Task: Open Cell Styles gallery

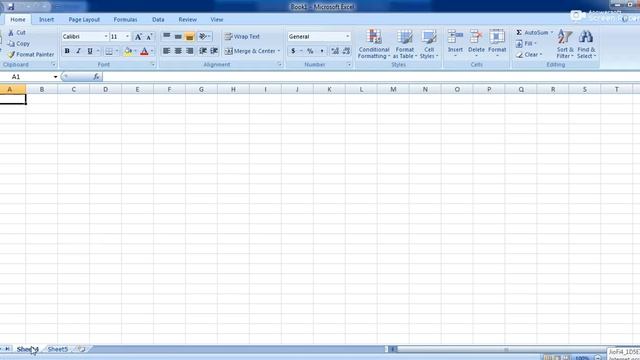Action: click(429, 44)
